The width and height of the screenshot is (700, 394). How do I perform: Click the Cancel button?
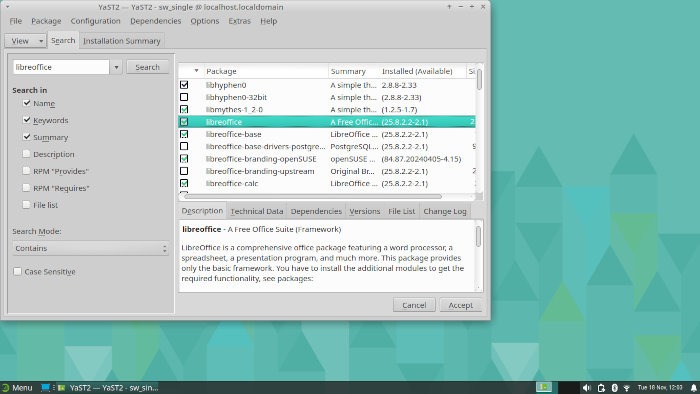414,305
